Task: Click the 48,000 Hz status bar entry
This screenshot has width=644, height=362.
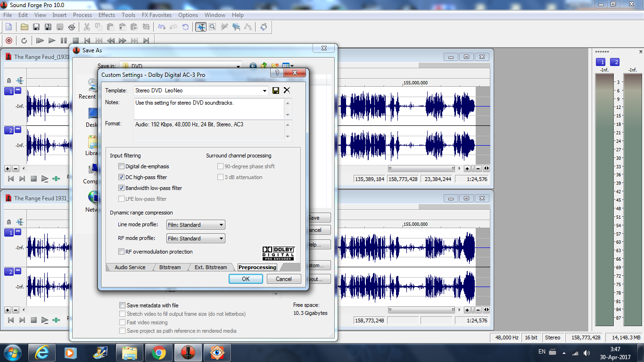Action: point(507,337)
